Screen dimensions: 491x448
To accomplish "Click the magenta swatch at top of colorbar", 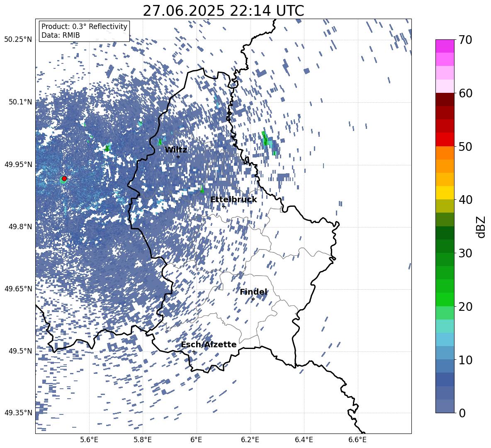I will coord(445,46).
